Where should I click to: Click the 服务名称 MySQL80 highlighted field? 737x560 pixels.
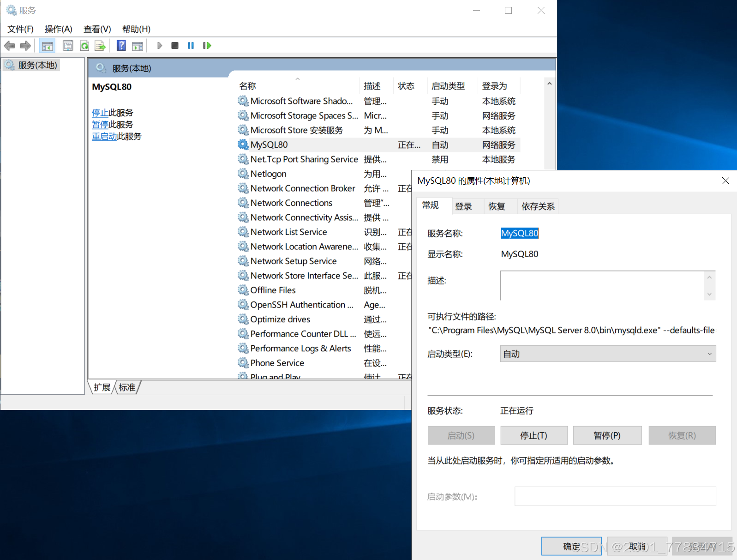[520, 233]
